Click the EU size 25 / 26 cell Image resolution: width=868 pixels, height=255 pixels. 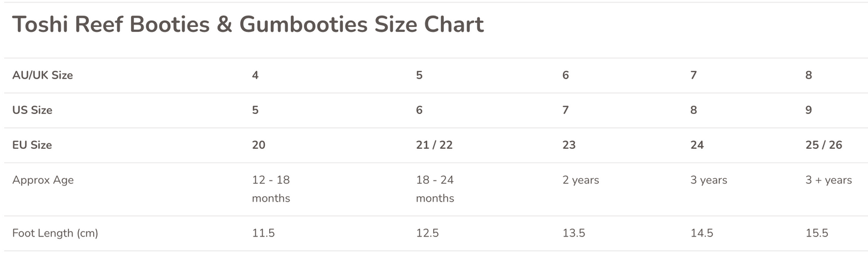tap(824, 145)
